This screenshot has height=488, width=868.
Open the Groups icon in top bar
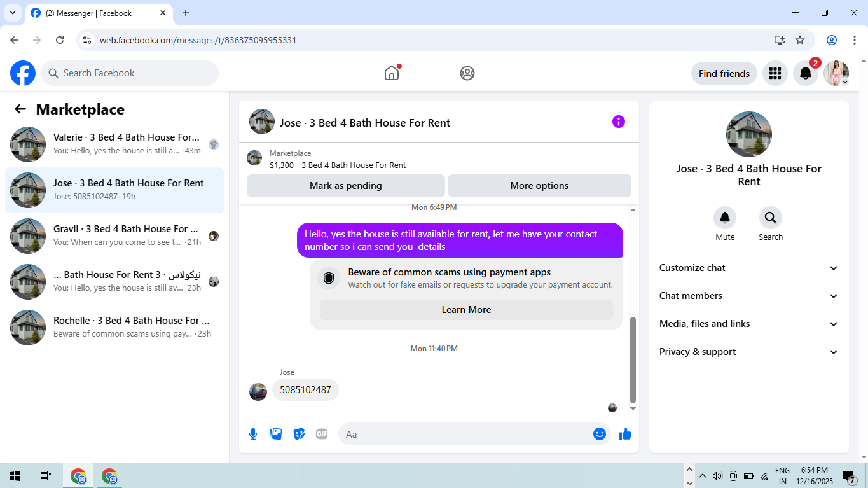[467, 73]
